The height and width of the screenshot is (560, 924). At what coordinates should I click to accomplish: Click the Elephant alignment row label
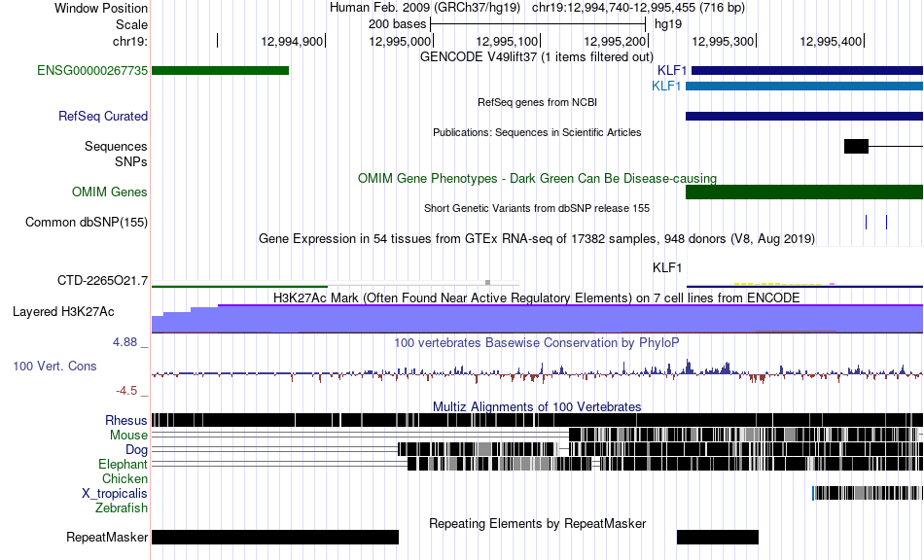pos(123,465)
